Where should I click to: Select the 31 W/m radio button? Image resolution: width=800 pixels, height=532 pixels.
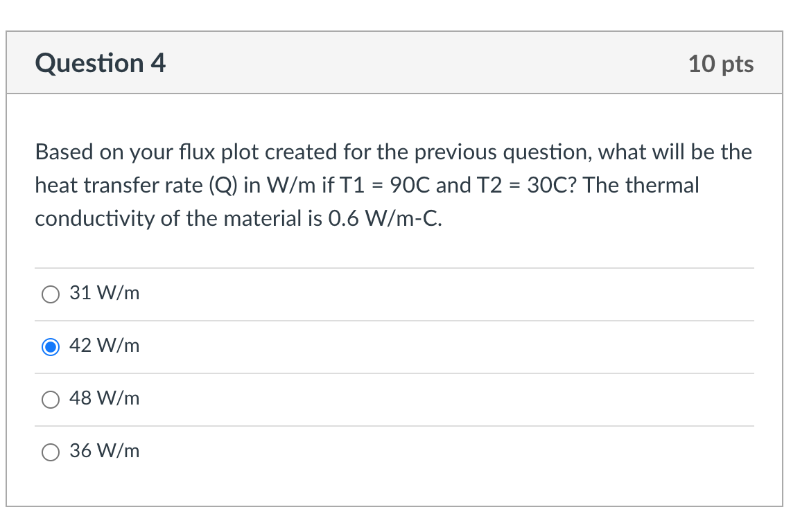[50, 294]
